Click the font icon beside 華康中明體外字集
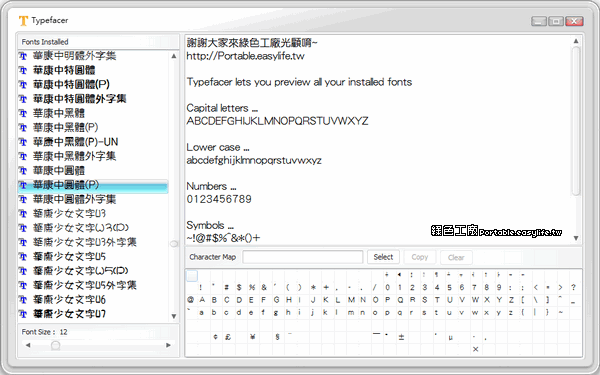Screen dimensions: 600x375 (x=23, y=56)
